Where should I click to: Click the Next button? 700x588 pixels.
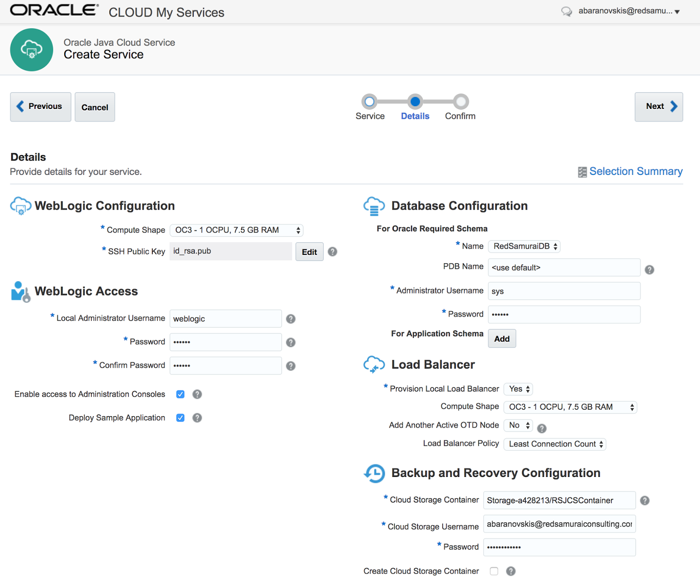coord(658,107)
